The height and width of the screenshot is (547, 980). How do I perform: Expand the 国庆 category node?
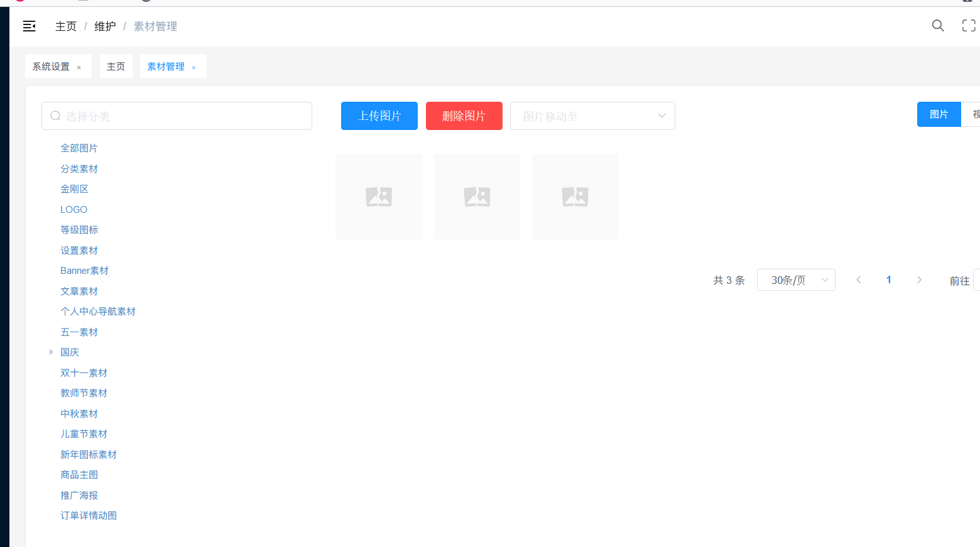[51, 352]
